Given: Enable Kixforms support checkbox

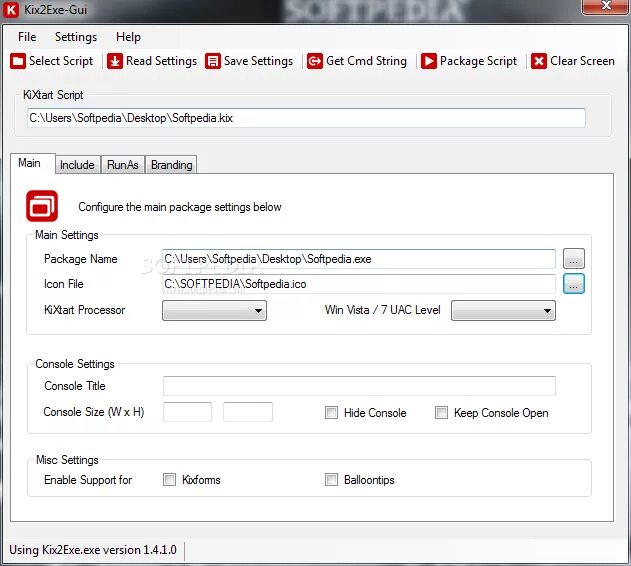Looking at the screenshot, I should [x=169, y=479].
